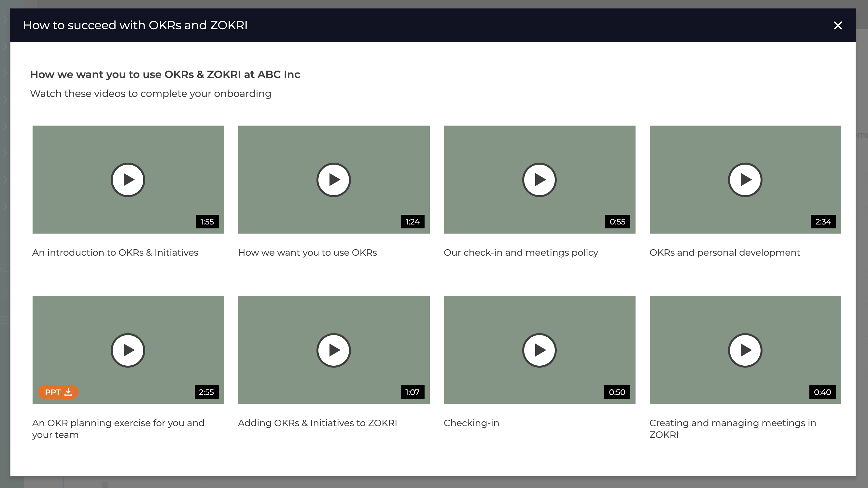Play 'OKRs and personal development' video
The height and width of the screenshot is (488, 868).
tap(745, 180)
